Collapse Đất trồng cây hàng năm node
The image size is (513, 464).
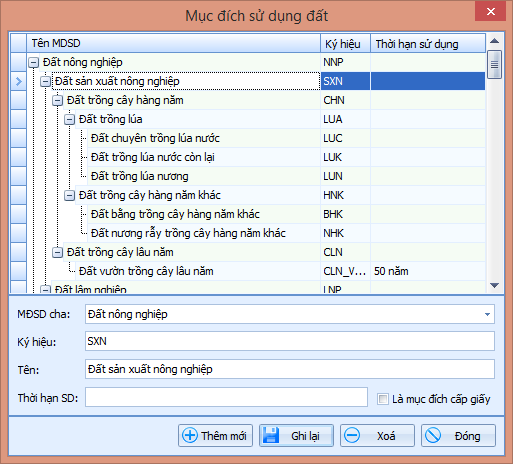[x=57, y=100]
